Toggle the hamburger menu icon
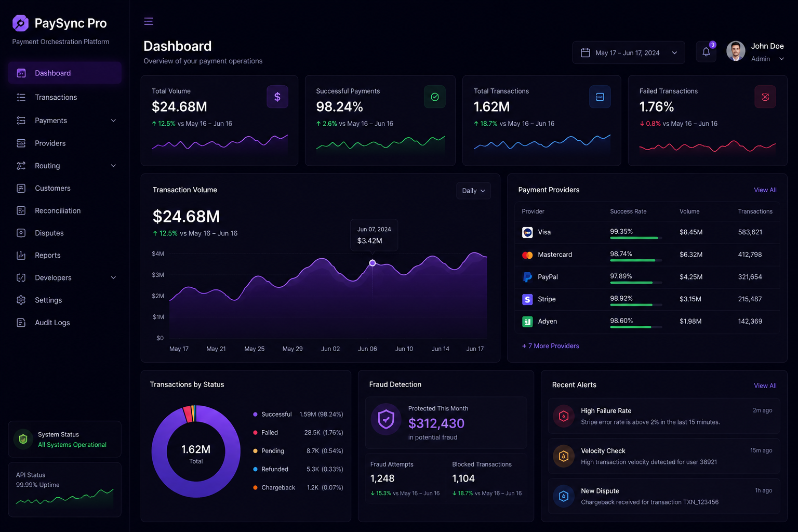Screen dimensions: 798x532 point(149,21)
